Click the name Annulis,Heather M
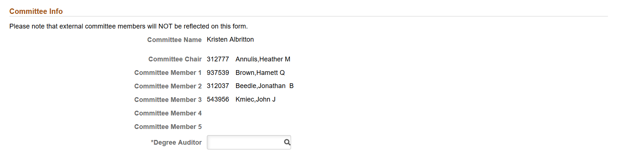 click(x=263, y=59)
